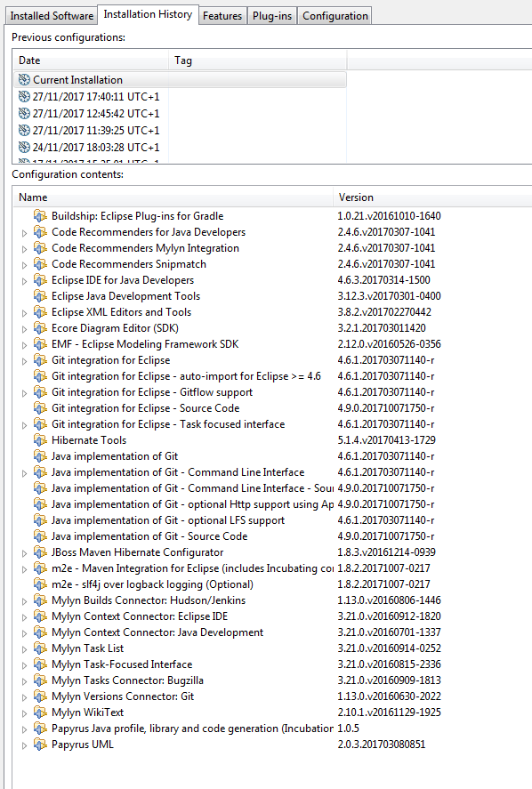Click Papyrus Java profile version 1.0.5

pos(349,729)
